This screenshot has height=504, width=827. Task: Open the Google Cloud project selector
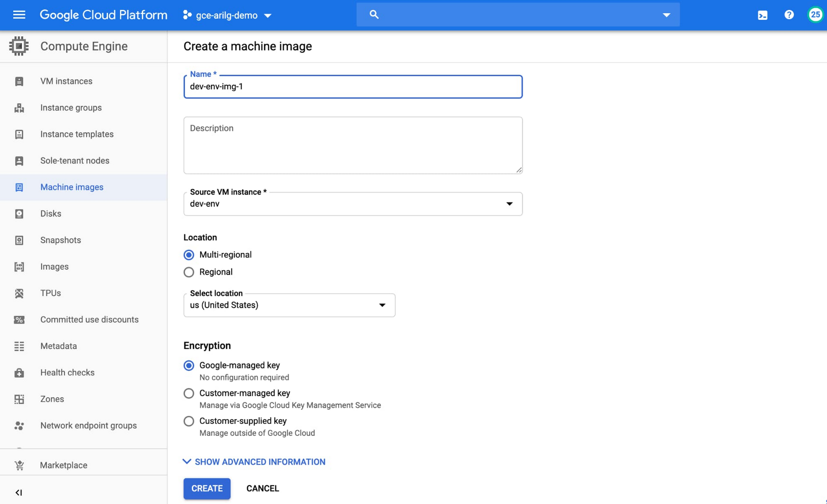(227, 15)
